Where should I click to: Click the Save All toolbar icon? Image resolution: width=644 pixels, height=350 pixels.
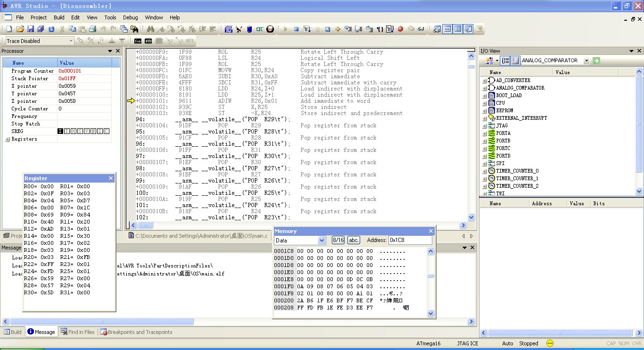click(x=41, y=29)
